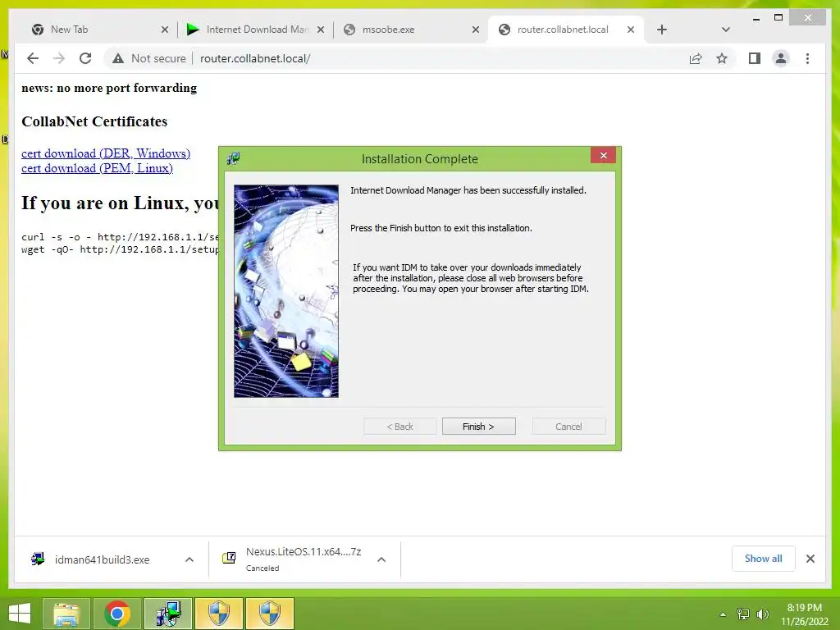This screenshot has width=840, height=630.
Task: Go forward in browser history
Action: pos(59,58)
